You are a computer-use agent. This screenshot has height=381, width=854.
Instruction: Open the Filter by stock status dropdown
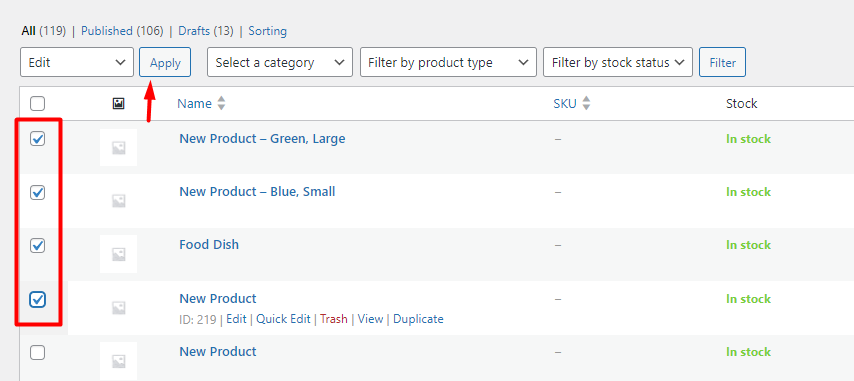click(x=618, y=63)
